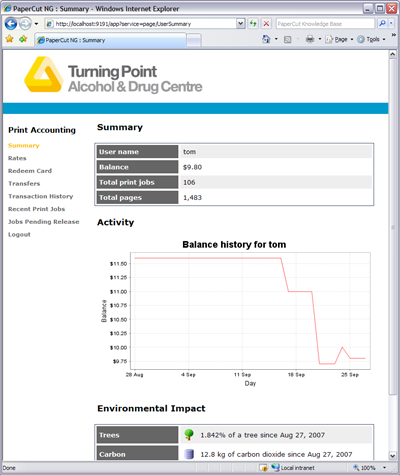400x475 pixels.
Task: Open a new blank tab
Action: [194, 41]
